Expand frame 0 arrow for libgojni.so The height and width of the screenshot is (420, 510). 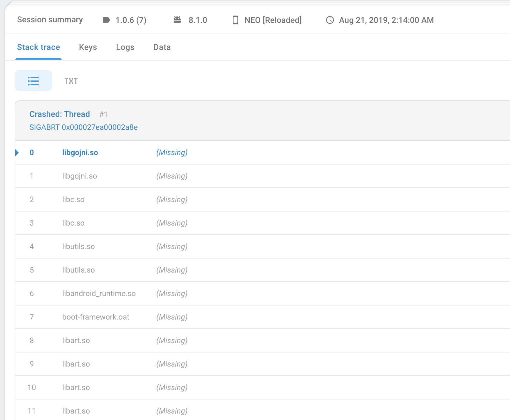pos(17,152)
